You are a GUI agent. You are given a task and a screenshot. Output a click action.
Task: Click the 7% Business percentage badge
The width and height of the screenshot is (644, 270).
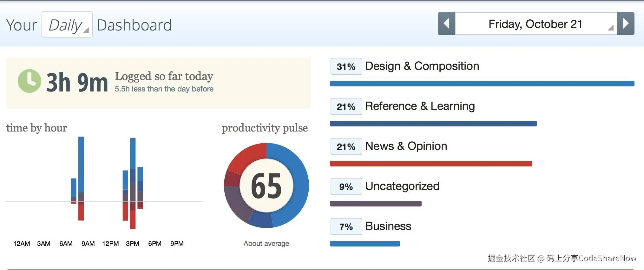click(x=346, y=226)
